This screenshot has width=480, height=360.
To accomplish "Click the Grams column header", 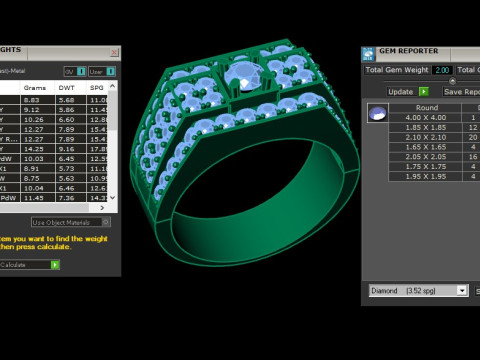I will (x=35, y=88).
